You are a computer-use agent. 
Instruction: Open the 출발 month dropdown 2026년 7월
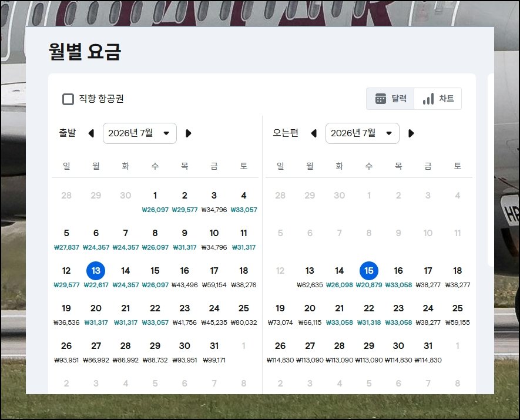140,133
